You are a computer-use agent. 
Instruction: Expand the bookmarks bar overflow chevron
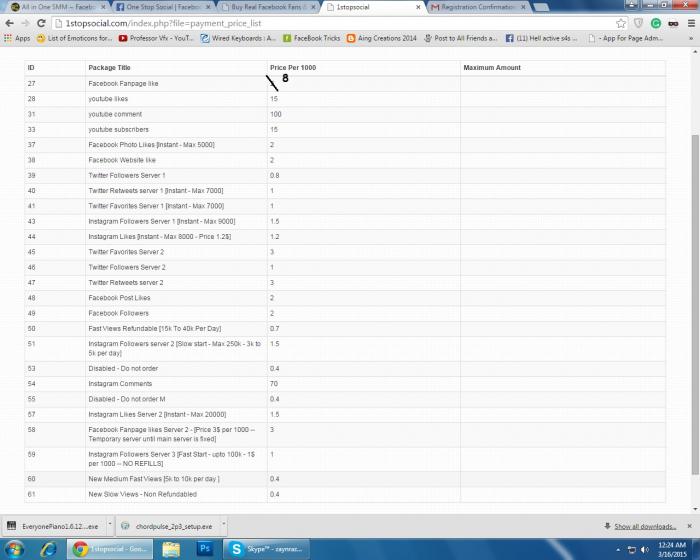pos(691,38)
